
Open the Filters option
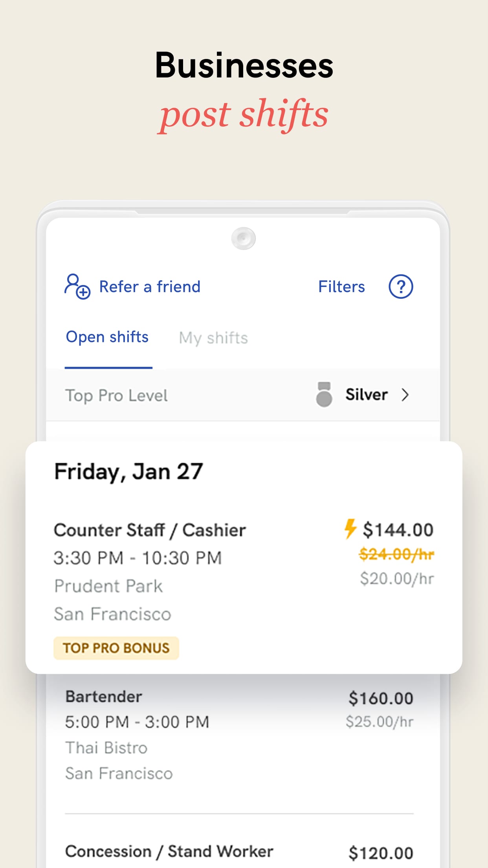coord(341,287)
